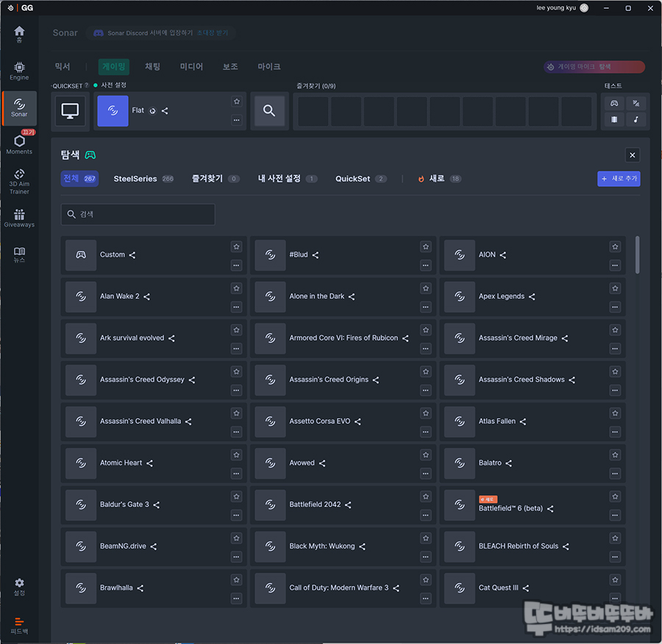Switch to the 믹서 (Mixer) tab
The image size is (662, 644).
(63, 66)
